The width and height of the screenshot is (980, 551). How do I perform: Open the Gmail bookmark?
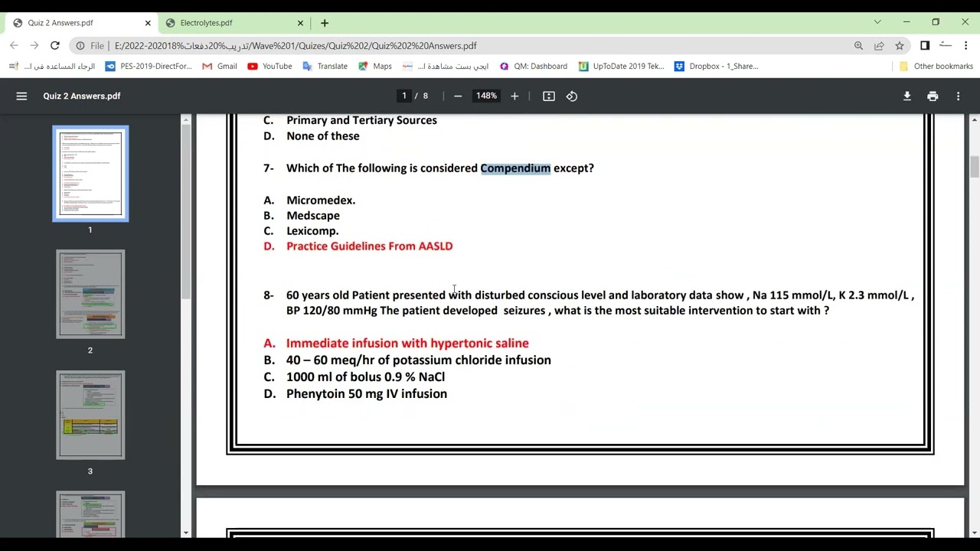click(x=220, y=67)
